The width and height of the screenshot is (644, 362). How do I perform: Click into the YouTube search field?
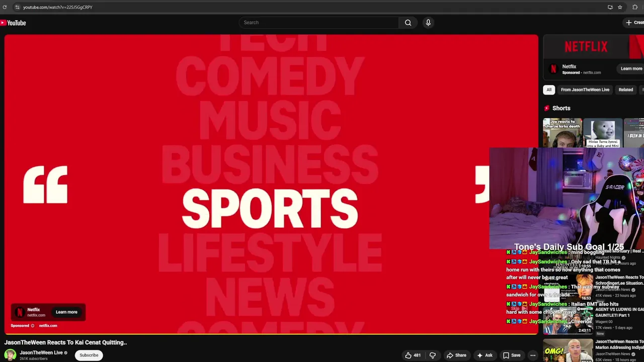pyautogui.click(x=319, y=23)
